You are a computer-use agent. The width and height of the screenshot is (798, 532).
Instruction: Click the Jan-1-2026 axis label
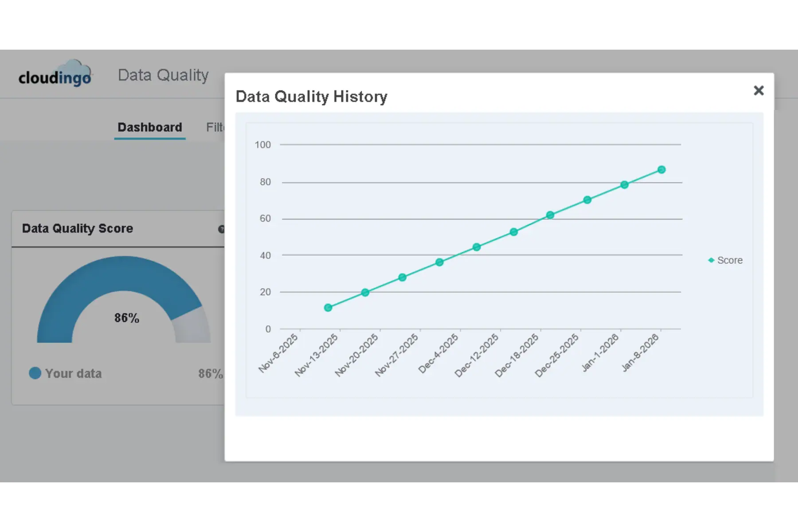[599, 352]
